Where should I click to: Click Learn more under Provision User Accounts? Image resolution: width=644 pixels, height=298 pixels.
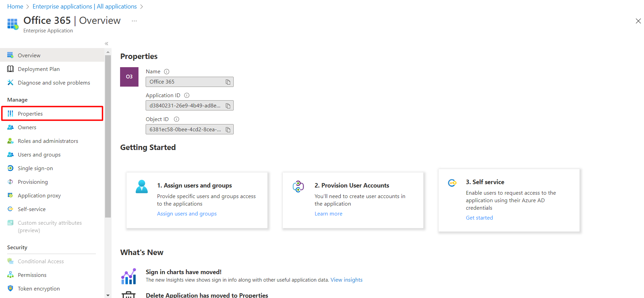coord(328,214)
